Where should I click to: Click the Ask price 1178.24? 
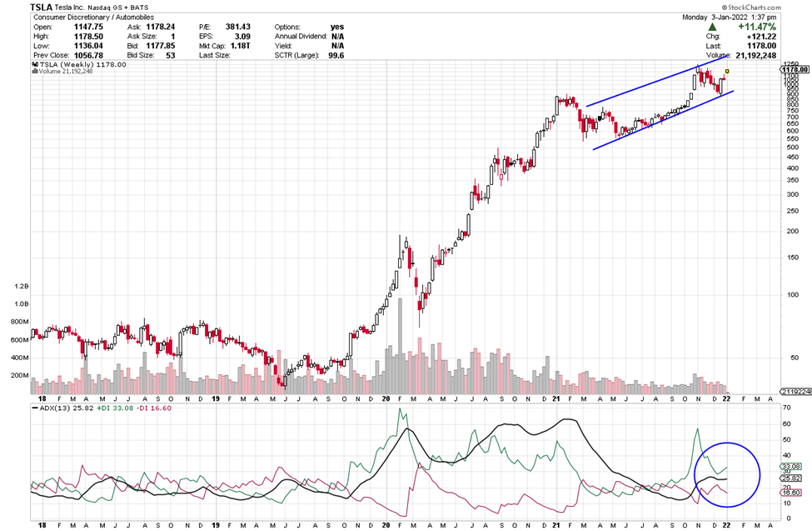[161, 27]
